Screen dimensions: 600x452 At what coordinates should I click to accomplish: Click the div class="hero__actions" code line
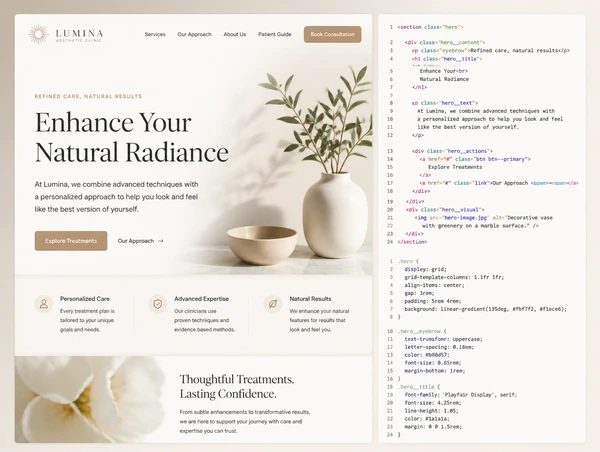[452, 151]
